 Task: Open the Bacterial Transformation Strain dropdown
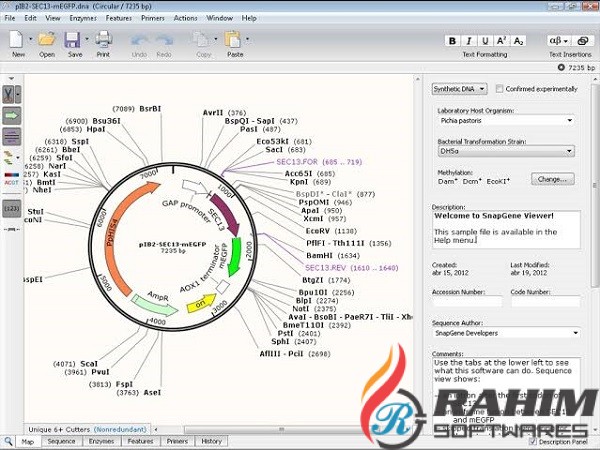[x=505, y=150]
